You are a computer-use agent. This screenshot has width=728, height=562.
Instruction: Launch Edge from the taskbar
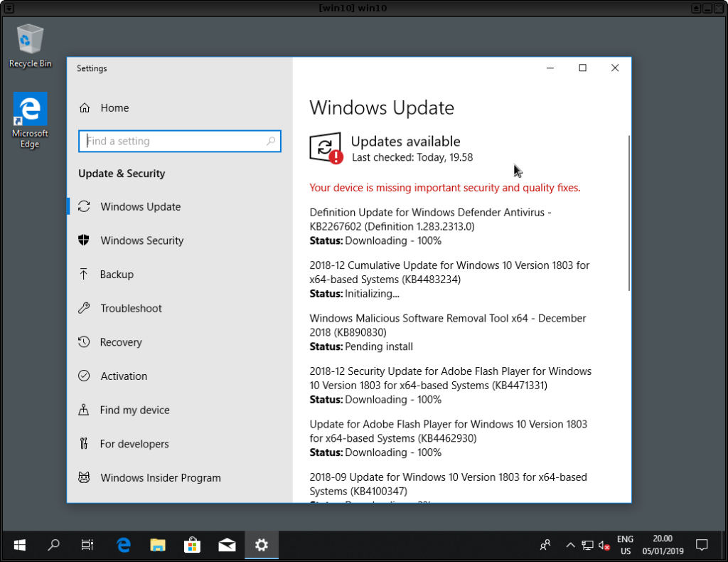pos(124,545)
